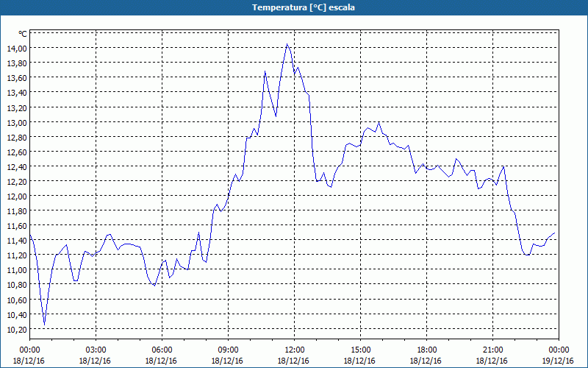The width and height of the screenshot is (588, 368).
Task: Pick the 13,00 y-axis label
Action: pos(16,122)
